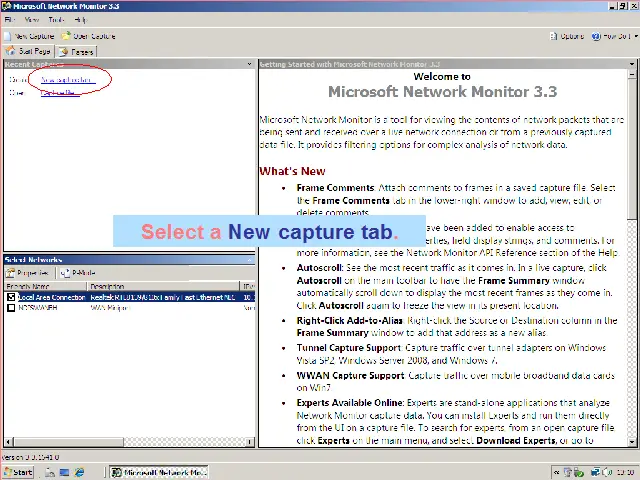Click the Friendly Name column header

[x=45, y=286]
